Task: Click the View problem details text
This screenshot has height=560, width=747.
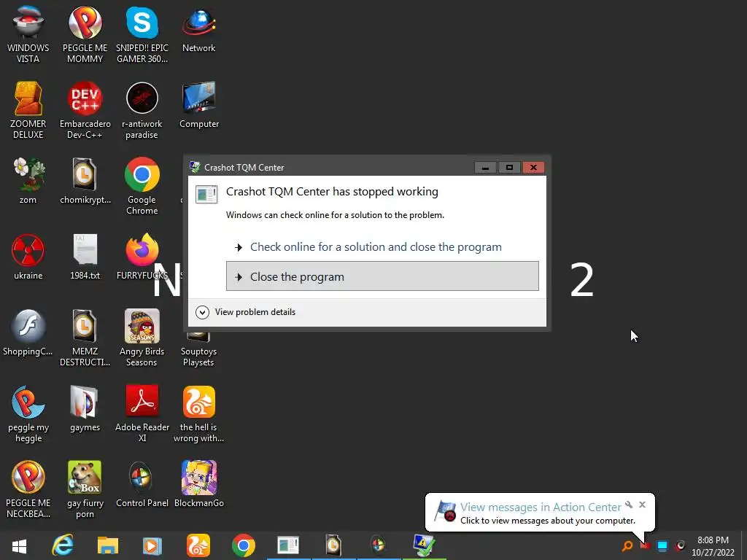Action: pyautogui.click(x=255, y=312)
